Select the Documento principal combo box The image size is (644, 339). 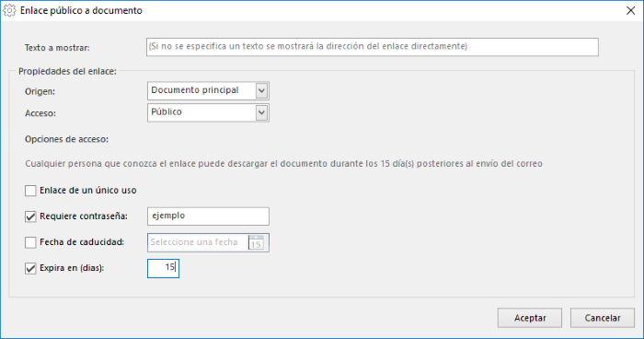point(208,90)
